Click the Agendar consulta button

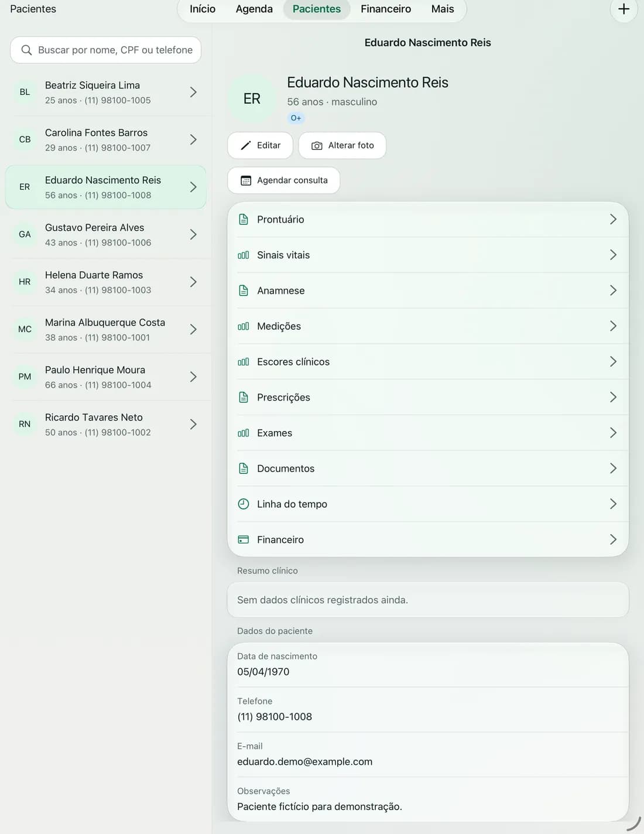(284, 180)
